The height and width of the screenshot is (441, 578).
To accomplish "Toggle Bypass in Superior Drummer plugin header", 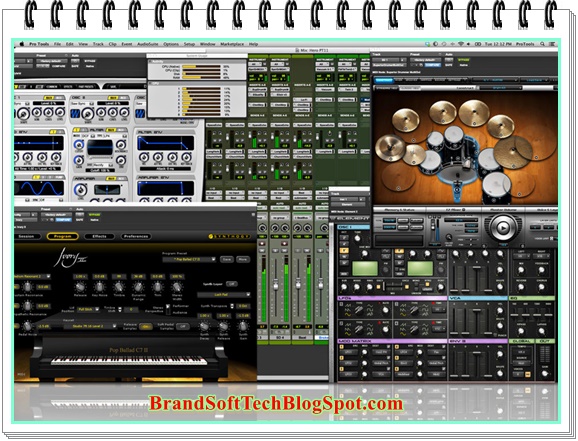I will (x=464, y=60).
